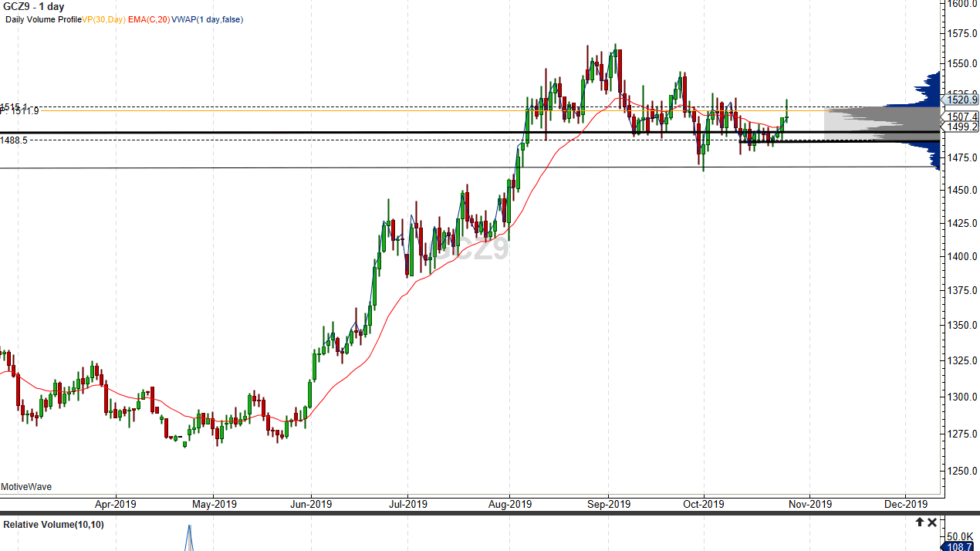The image size is (980, 551).
Task: Select the 1515.1 level marker label
Action: pos(13,105)
